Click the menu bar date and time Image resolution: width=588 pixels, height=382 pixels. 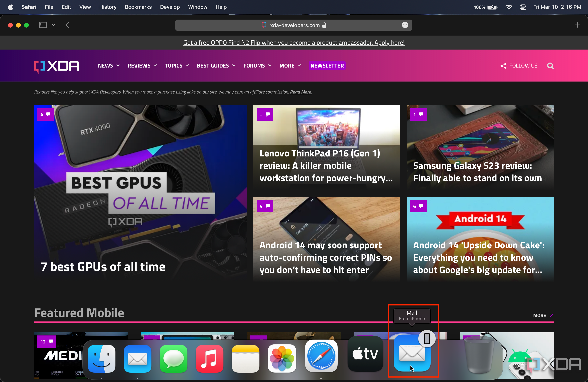tap(557, 7)
